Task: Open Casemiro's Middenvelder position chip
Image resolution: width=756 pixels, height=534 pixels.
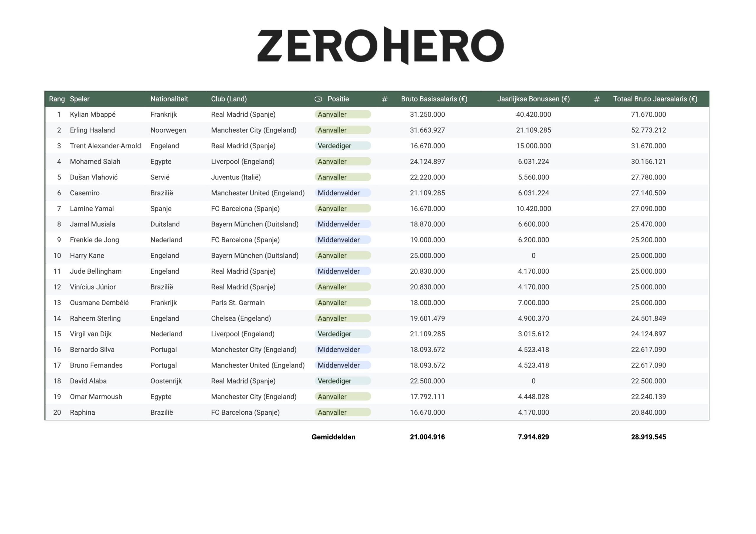Action: click(343, 193)
